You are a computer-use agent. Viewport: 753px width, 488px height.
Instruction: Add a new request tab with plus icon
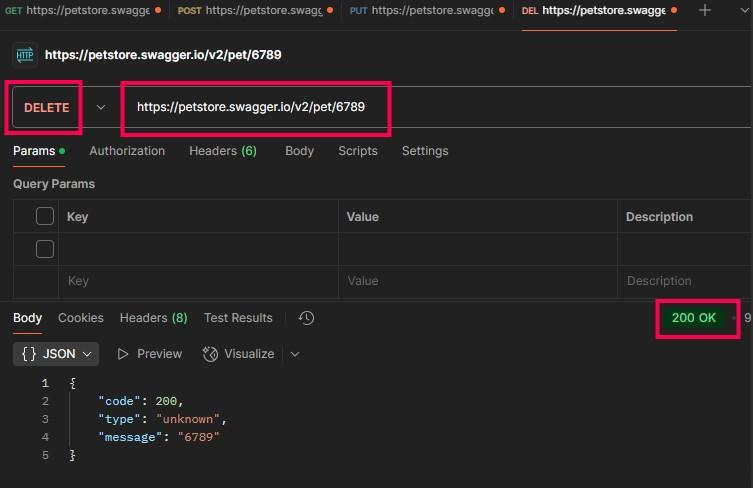704,10
